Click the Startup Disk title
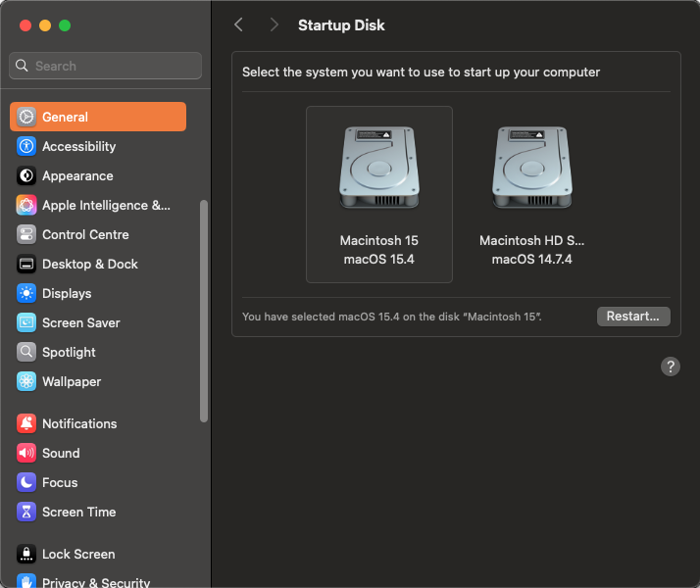Viewport: 700px width, 588px height. 341,25
